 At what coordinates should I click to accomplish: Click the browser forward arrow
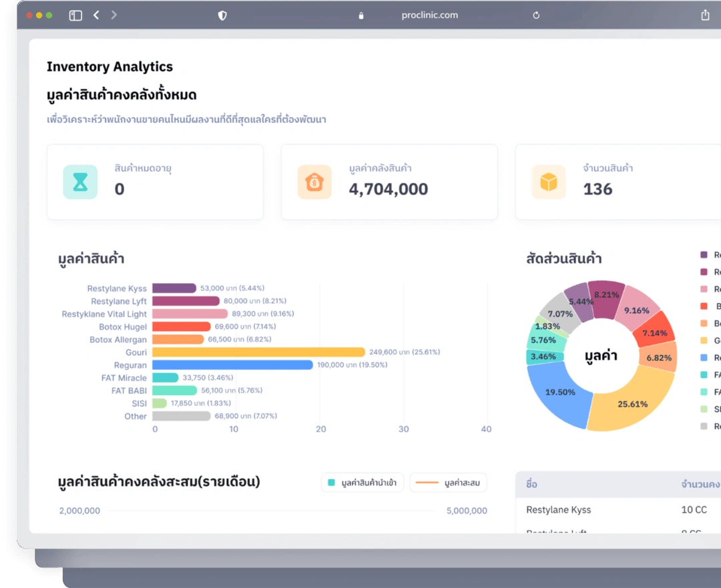click(114, 15)
